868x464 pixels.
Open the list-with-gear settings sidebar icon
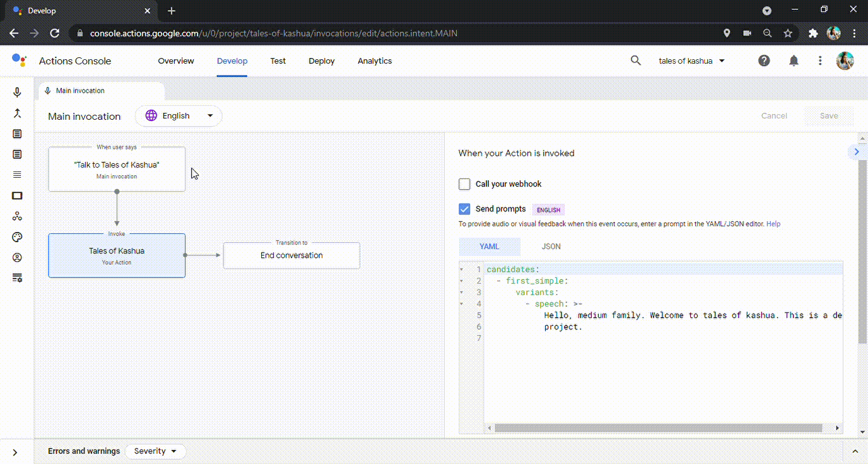(17, 278)
